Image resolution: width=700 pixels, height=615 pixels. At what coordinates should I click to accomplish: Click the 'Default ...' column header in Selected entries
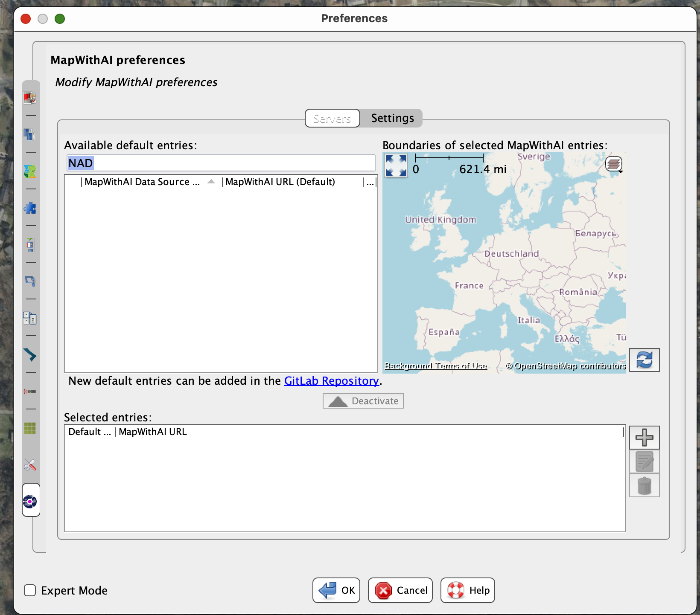tap(90, 432)
